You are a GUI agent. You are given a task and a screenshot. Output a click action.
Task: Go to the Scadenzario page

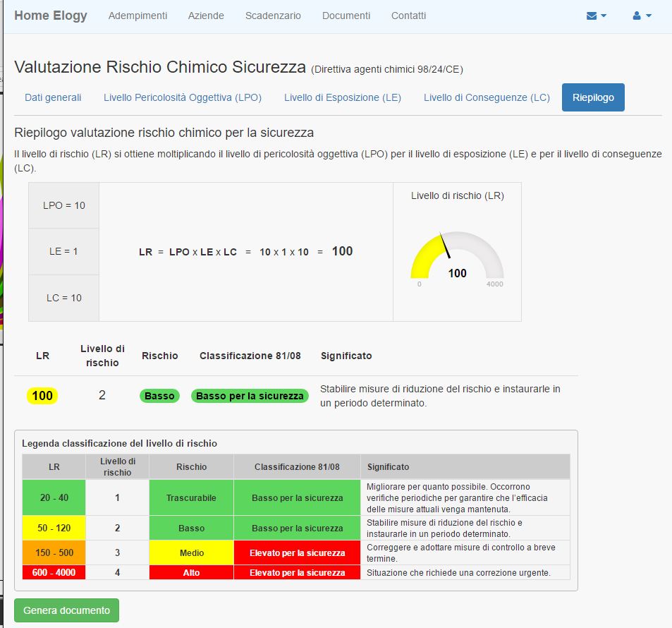[273, 16]
